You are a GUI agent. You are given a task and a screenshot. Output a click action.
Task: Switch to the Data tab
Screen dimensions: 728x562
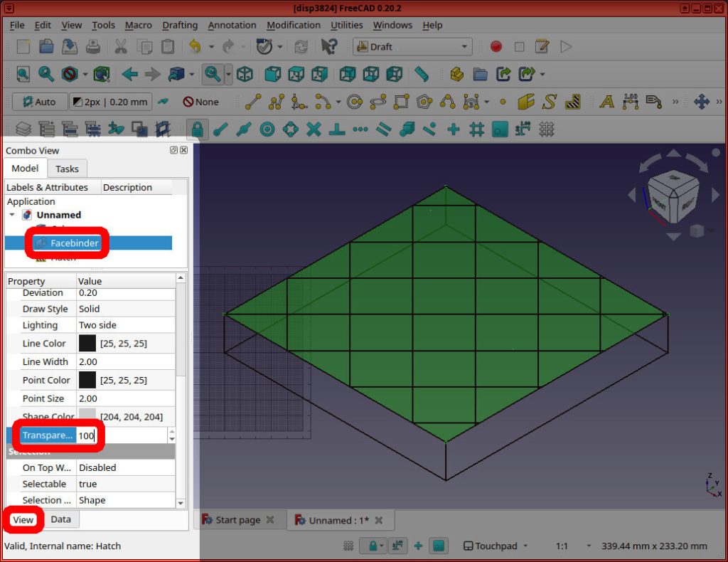point(60,519)
